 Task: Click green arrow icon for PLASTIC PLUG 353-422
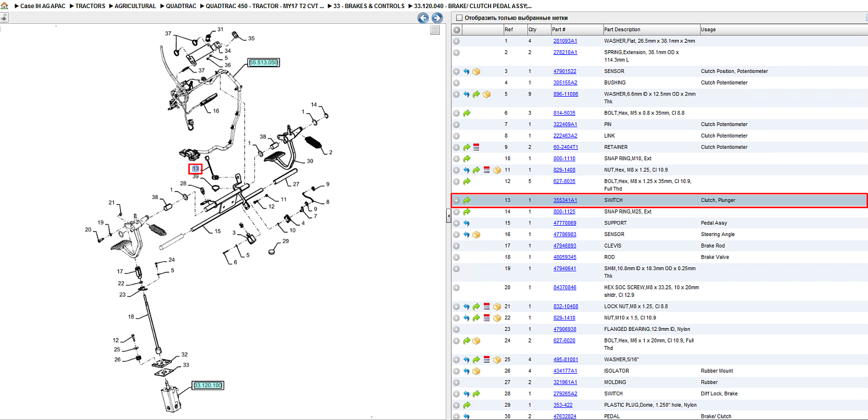pos(466,405)
